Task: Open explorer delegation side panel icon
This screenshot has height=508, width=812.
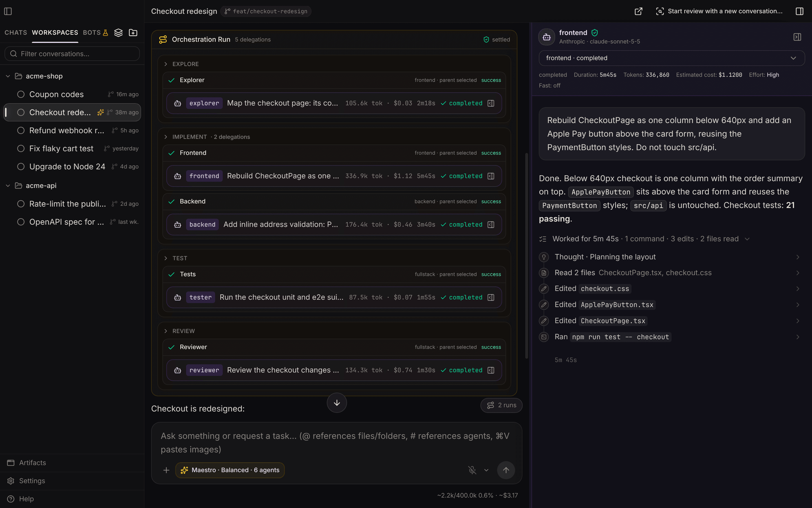Action: 491,103
